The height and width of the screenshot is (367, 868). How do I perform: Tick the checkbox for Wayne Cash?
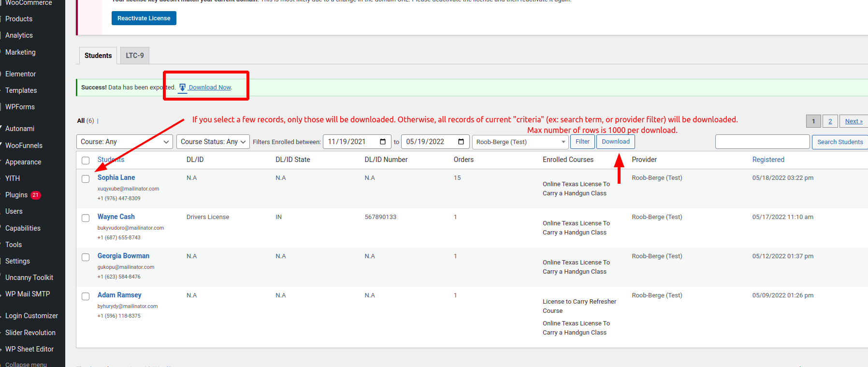click(86, 218)
